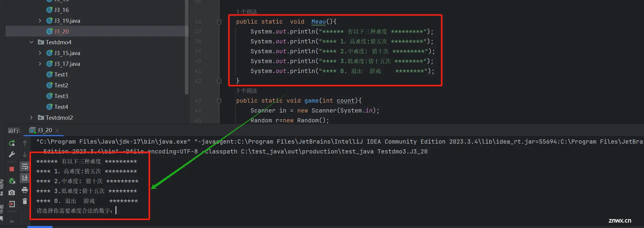Collapse the Testdmo4 folder
This screenshot has height=228, width=644.
[x=31, y=42]
